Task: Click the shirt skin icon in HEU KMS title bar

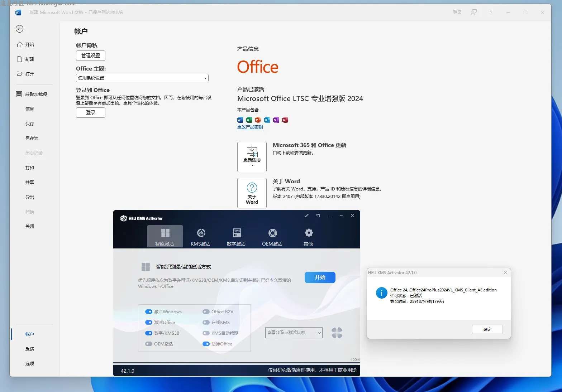Action: (x=318, y=216)
